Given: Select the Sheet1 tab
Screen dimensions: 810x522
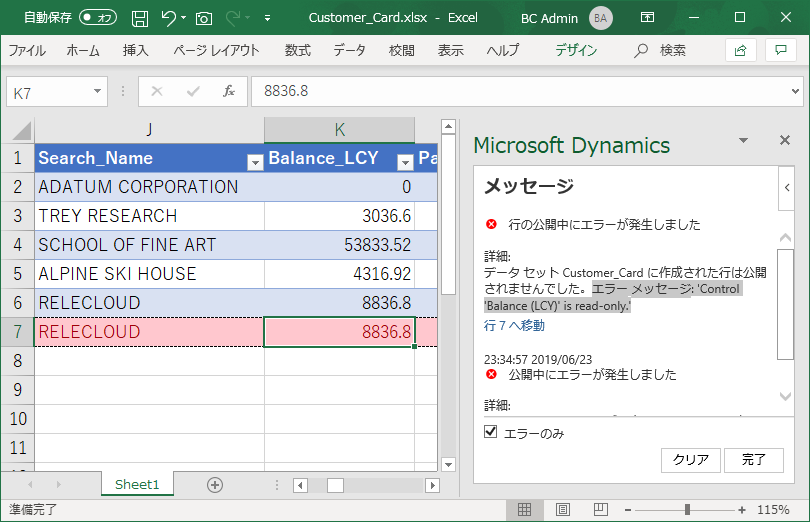Looking at the screenshot, I should (x=137, y=484).
